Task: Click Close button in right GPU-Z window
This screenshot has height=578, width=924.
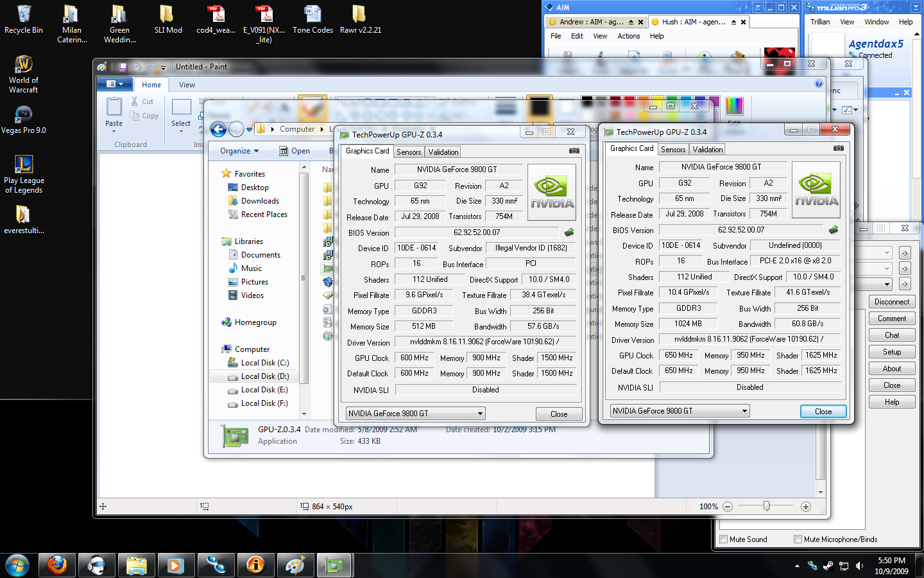Action: click(823, 412)
